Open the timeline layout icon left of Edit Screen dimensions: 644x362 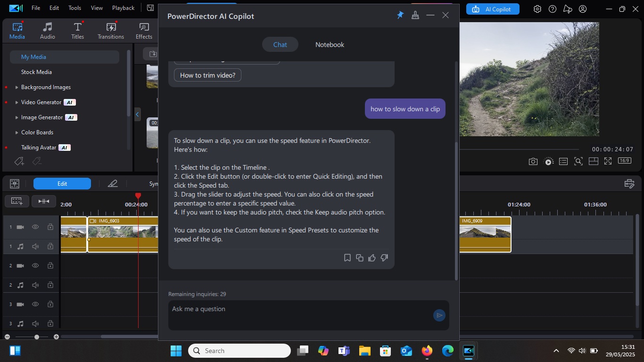tap(15, 184)
